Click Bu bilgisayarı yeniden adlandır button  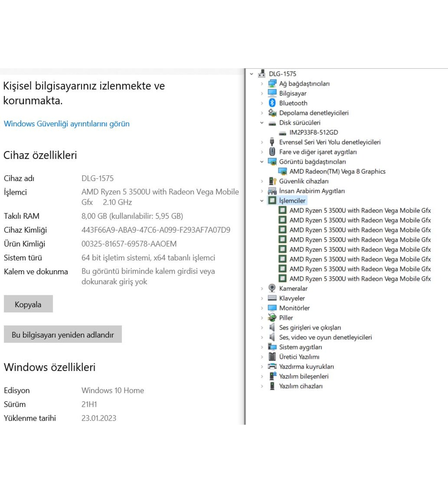point(63,334)
